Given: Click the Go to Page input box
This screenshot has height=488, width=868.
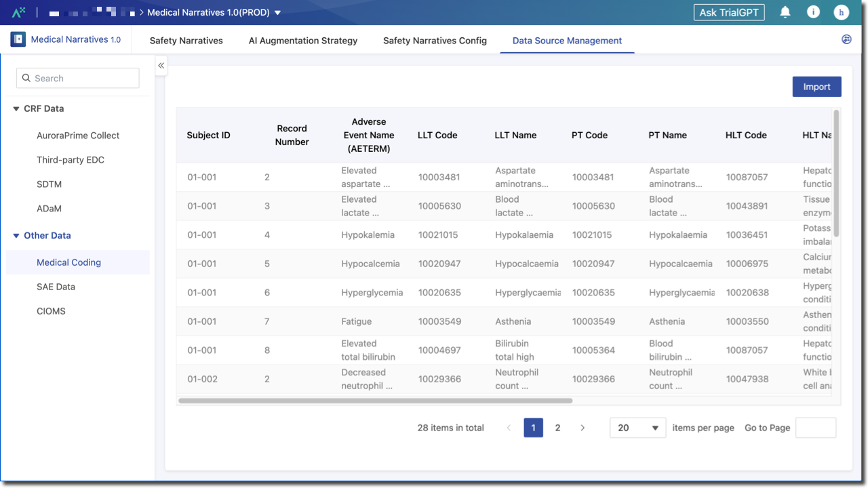Looking at the screenshot, I should (816, 428).
